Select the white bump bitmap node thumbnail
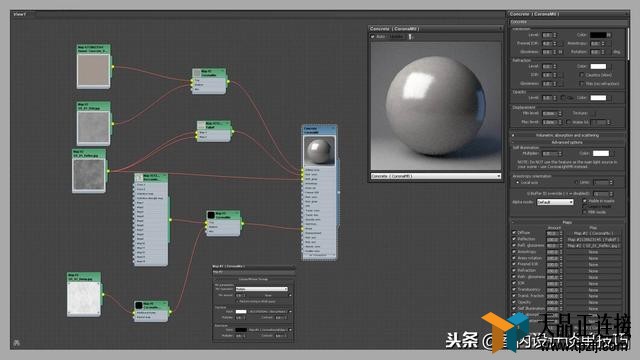The image size is (640, 360). tap(84, 298)
